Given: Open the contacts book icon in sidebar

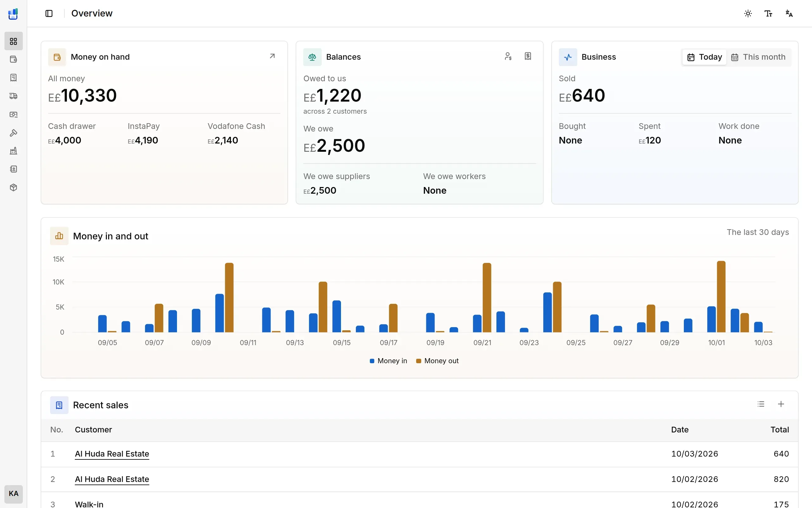Looking at the screenshot, I should pyautogui.click(x=13, y=169).
